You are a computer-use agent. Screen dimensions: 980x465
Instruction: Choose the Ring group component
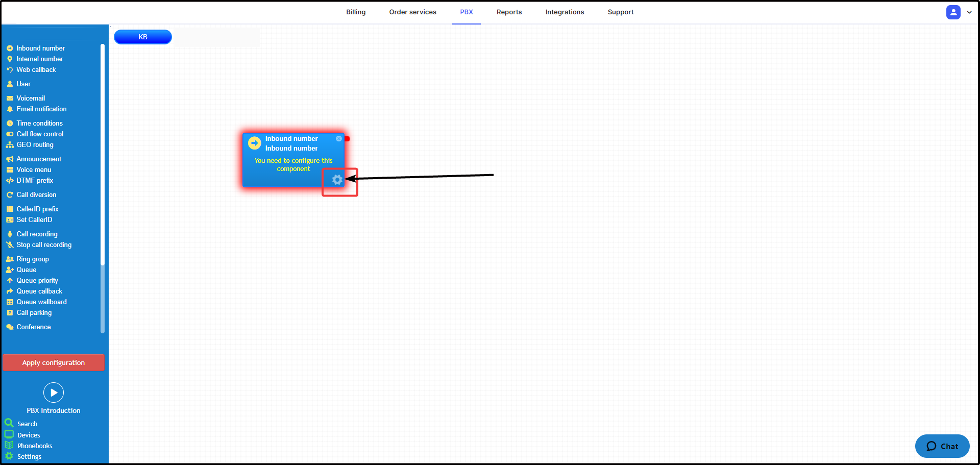33,259
